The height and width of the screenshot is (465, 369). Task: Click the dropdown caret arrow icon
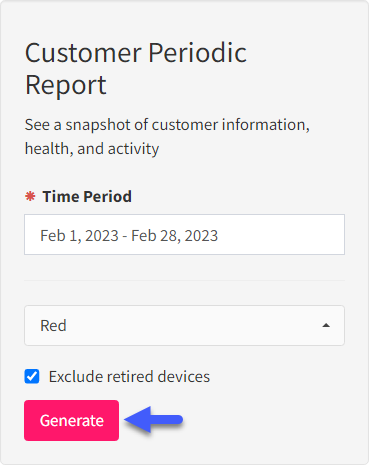click(x=326, y=325)
